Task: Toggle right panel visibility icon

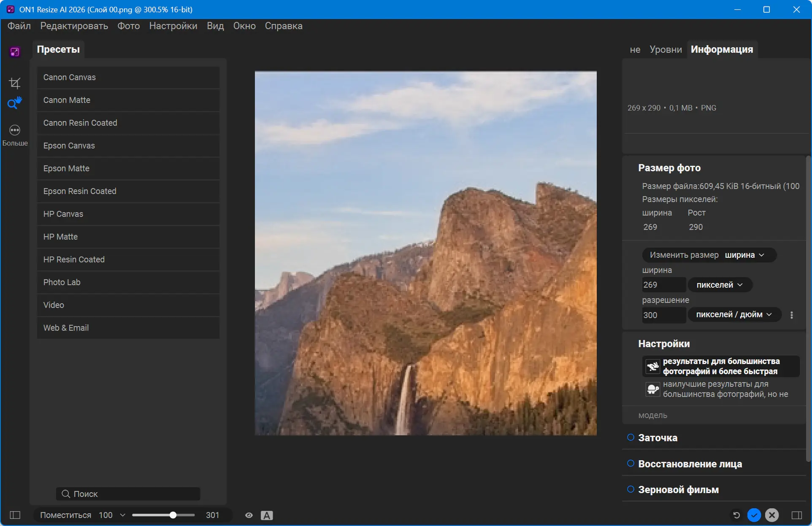Action: [x=796, y=515]
